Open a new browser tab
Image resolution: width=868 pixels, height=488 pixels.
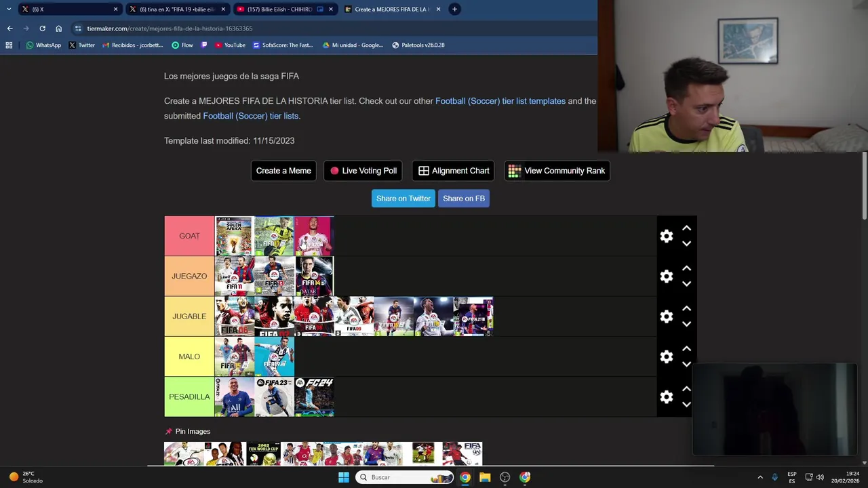pos(454,9)
